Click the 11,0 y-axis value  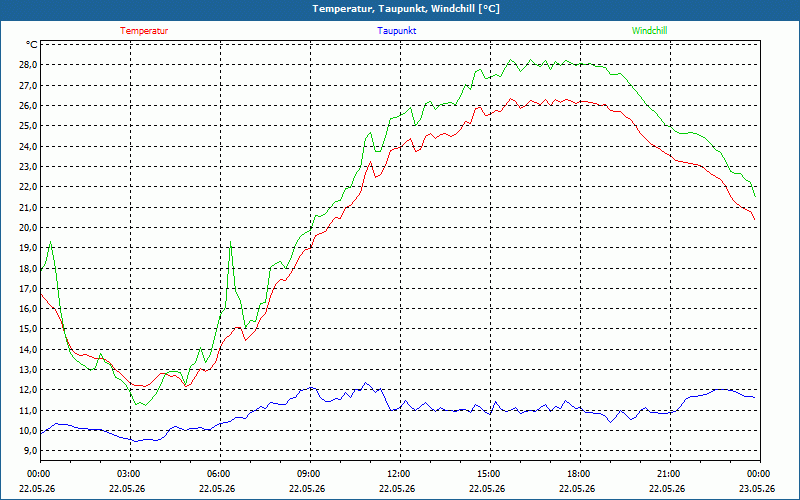click(29, 410)
